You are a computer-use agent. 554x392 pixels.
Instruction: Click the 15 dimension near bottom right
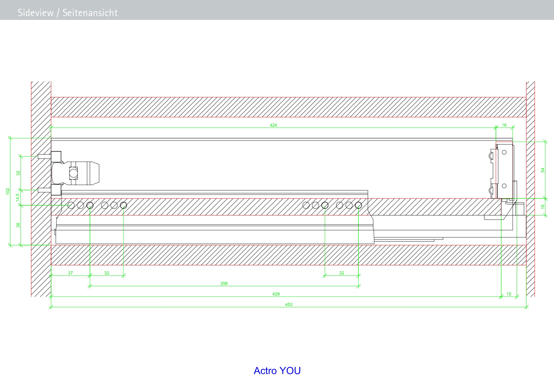tap(509, 294)
